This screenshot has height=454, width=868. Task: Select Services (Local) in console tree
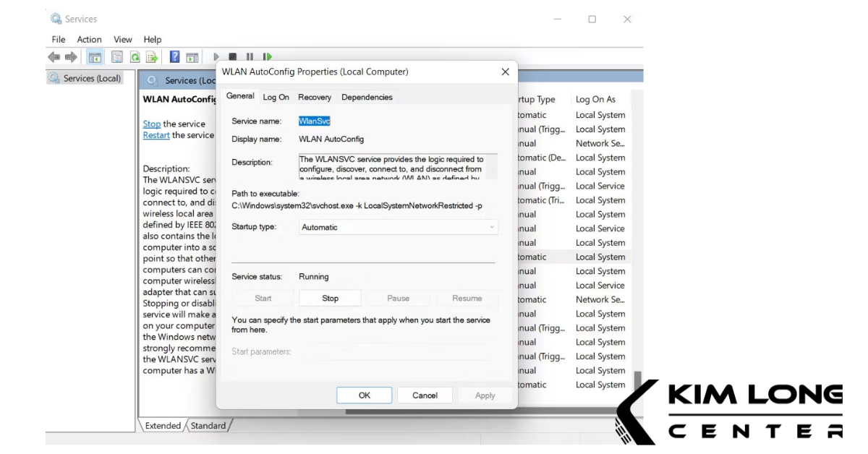point(92,78)
